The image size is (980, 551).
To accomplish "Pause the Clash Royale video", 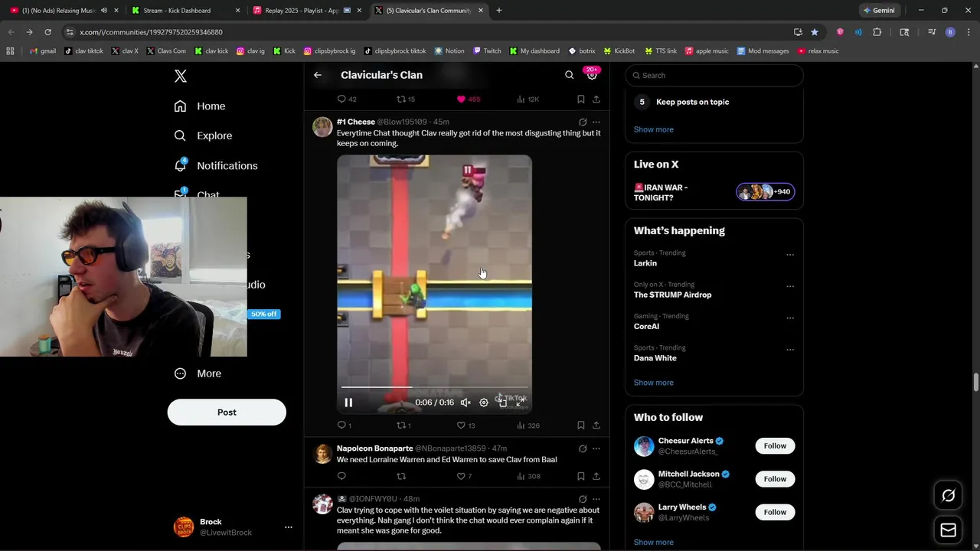I will (x=348, y=403).
